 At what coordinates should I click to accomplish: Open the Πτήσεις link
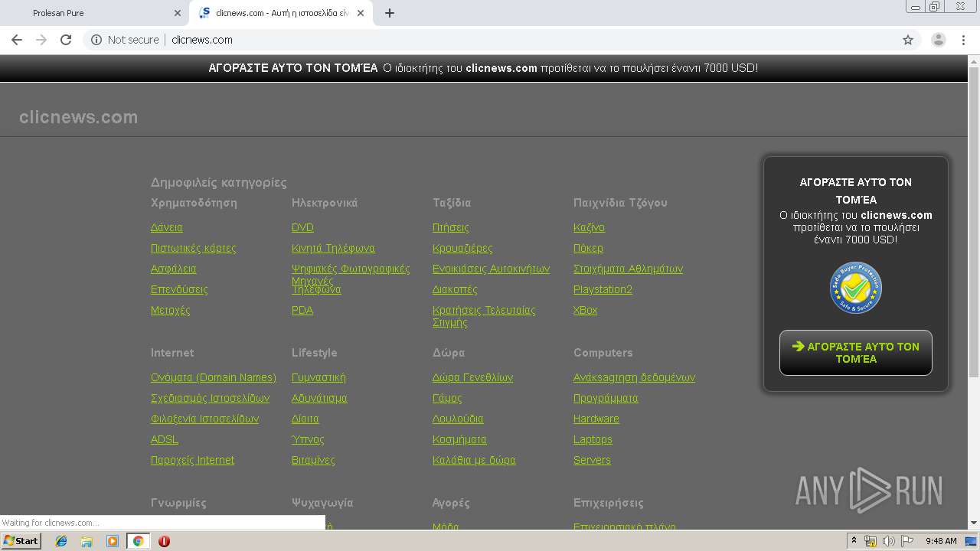(x=450, y=227)
